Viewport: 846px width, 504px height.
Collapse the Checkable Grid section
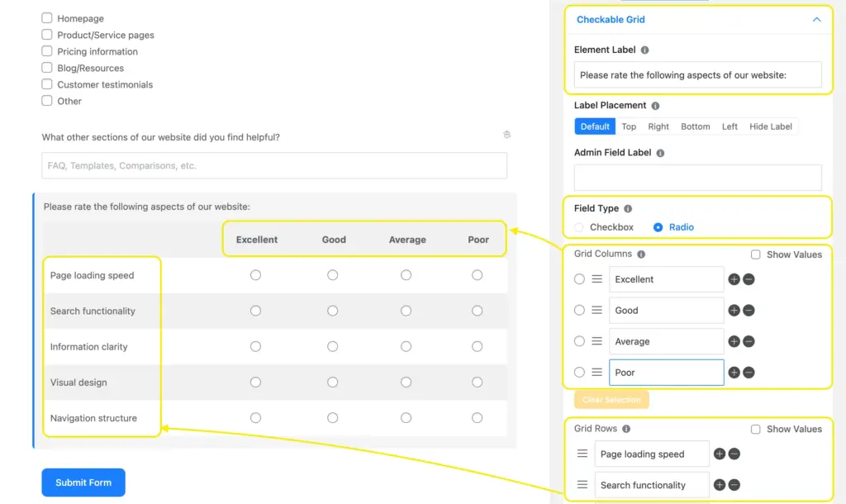tap(816, 19)
